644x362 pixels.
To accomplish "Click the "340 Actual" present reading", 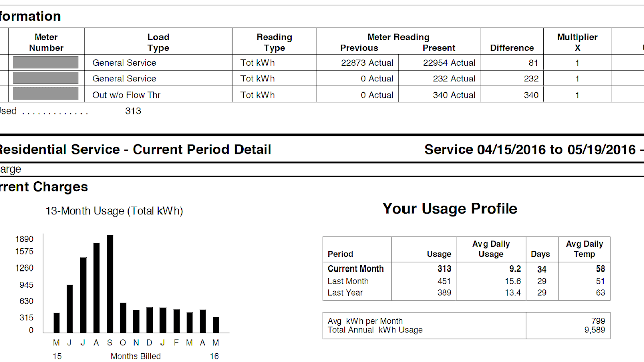I will pos(454,95).
